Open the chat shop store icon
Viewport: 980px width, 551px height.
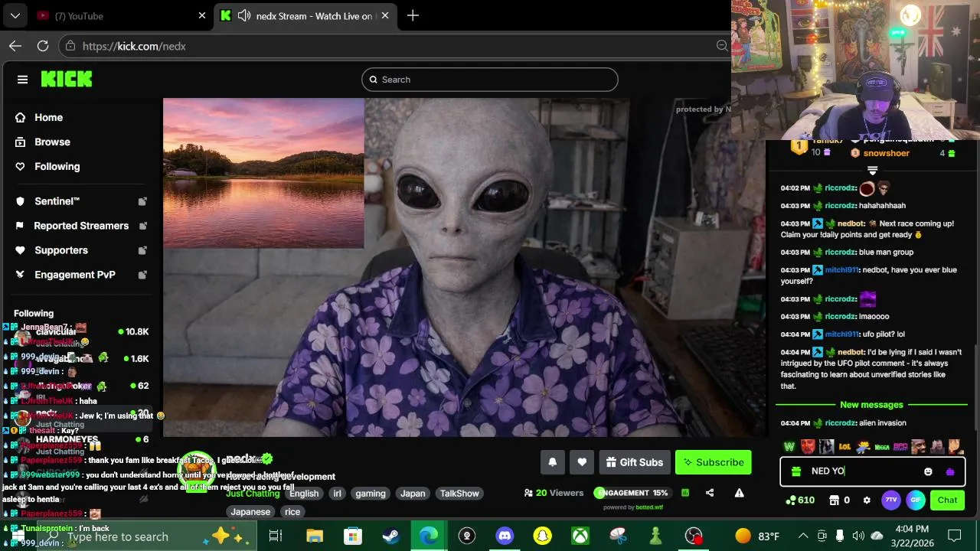pyautogui.click(x=834, y=500)
